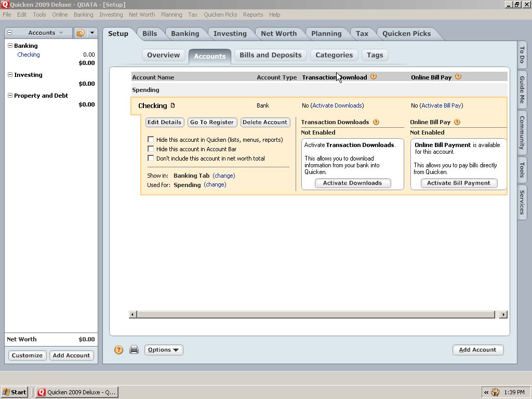Open the Checking account in the account bar
Image resolution: width=532 pixels, height=399 pixels.
29,55
